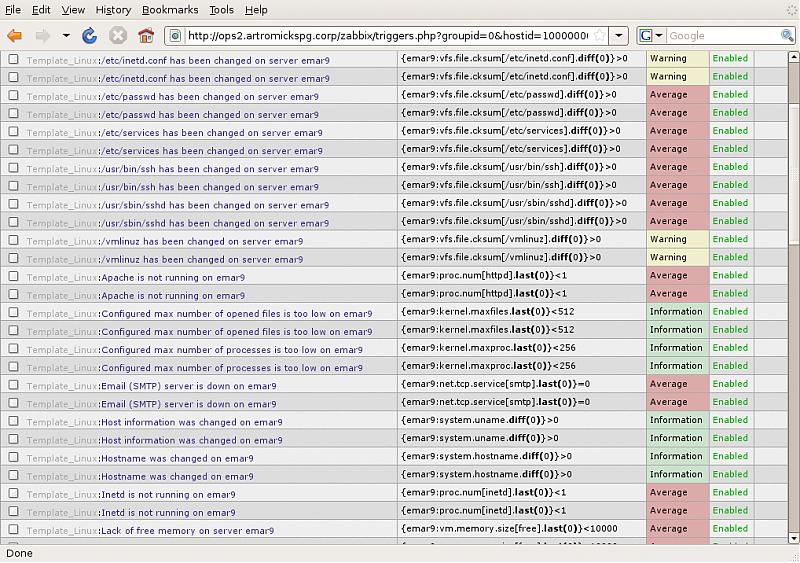Click the search magnifier icon

click(x=787, y=35)
